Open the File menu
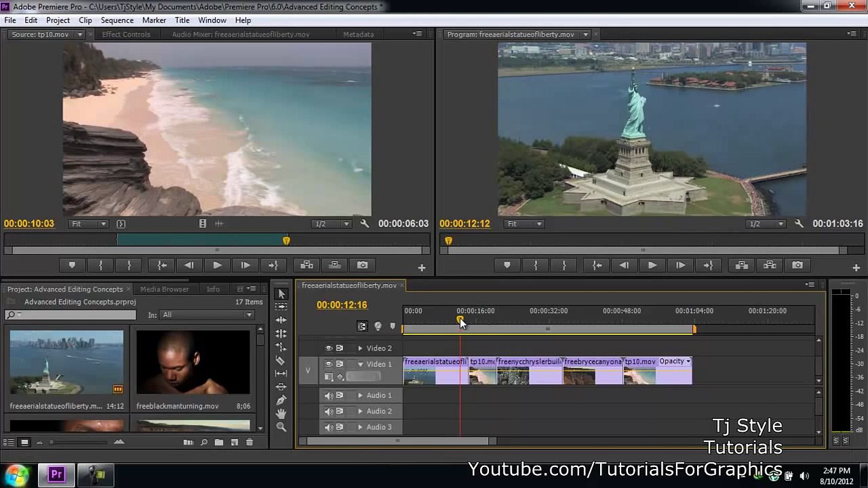868x488 pixels. [10, 20]
